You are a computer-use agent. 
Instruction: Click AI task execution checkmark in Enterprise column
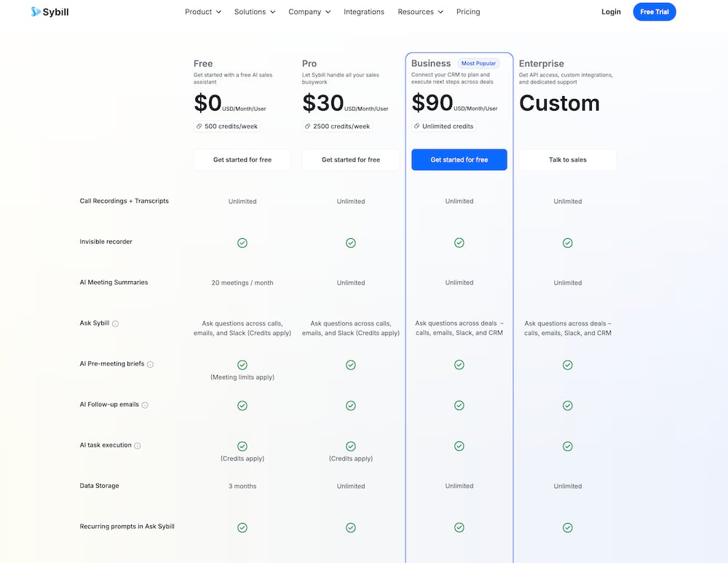click(x=567, y=446)
